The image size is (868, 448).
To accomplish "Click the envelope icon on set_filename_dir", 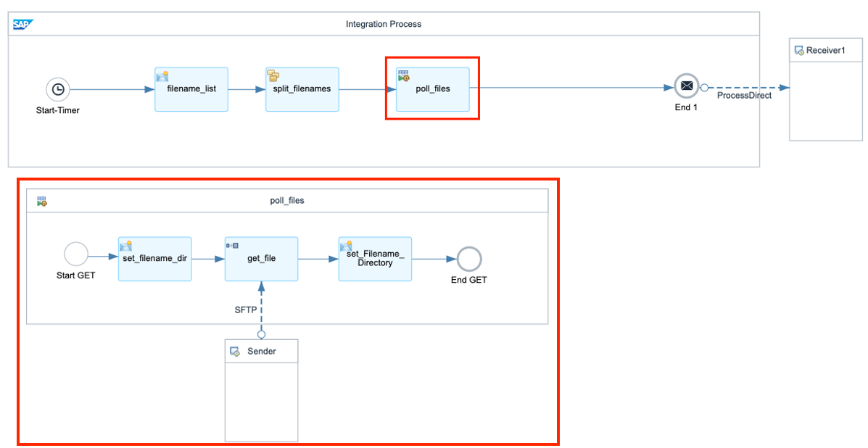I will (125, 246).
